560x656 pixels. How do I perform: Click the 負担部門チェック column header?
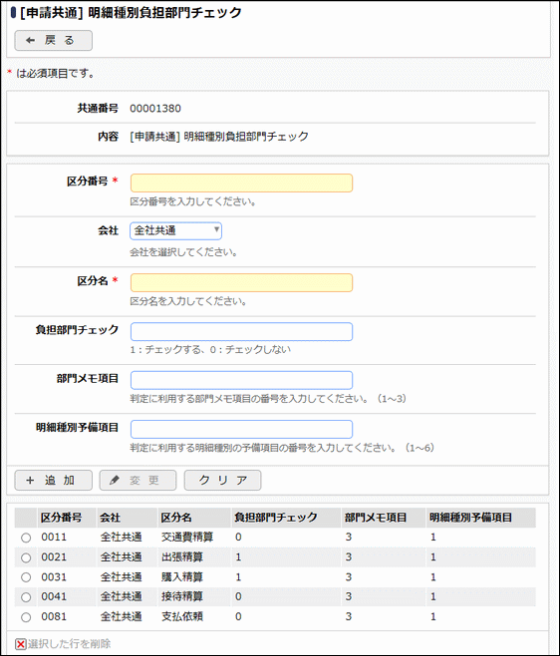(x=276, y=518)
